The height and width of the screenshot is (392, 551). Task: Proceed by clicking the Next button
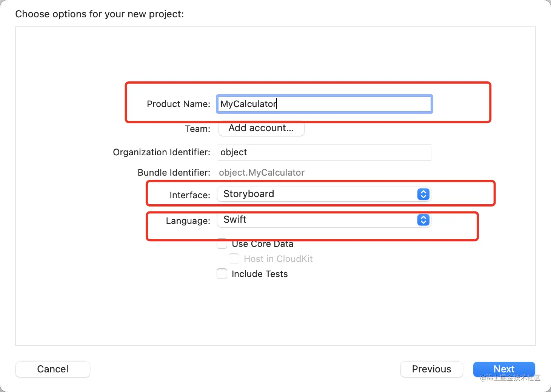pos(504,369)
